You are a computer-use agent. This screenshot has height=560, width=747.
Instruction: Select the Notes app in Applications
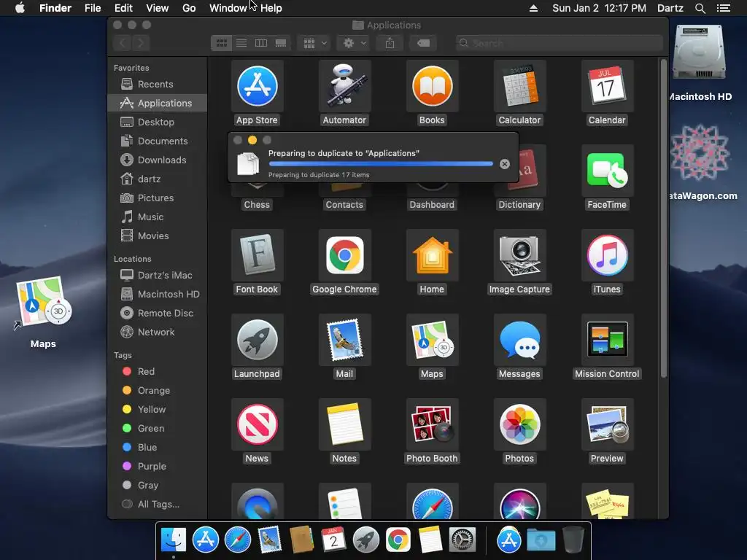point(344,424)
